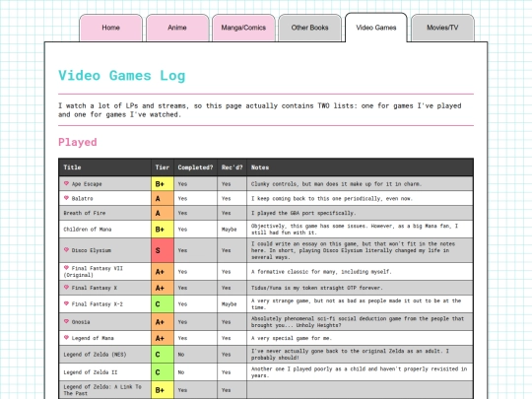Click the Gnosia note about sci-fi social deduction
Viewport: 532px width, 399px height.
point(358,322)
